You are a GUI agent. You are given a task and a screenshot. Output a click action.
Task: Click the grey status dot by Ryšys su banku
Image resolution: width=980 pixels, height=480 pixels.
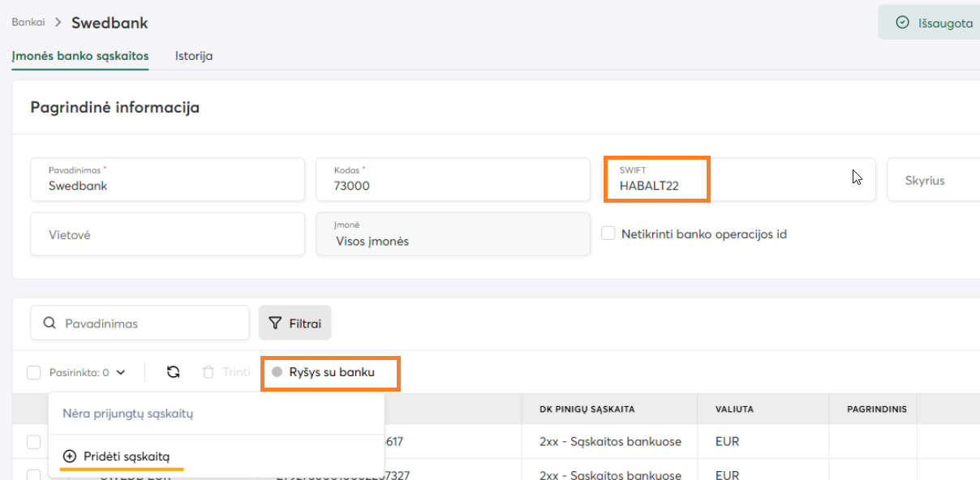click(x=277, y=372)
